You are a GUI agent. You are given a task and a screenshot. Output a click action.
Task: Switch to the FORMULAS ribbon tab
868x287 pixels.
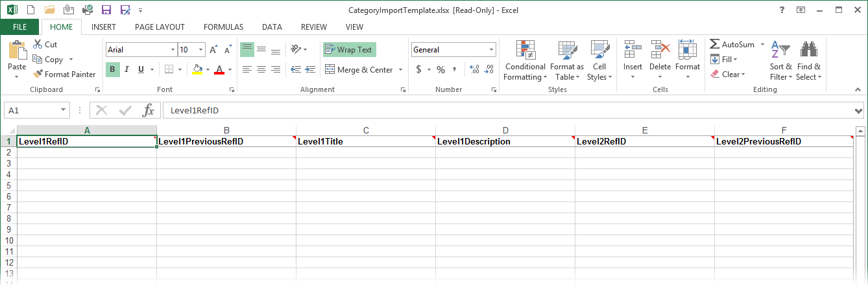(223, 27)
